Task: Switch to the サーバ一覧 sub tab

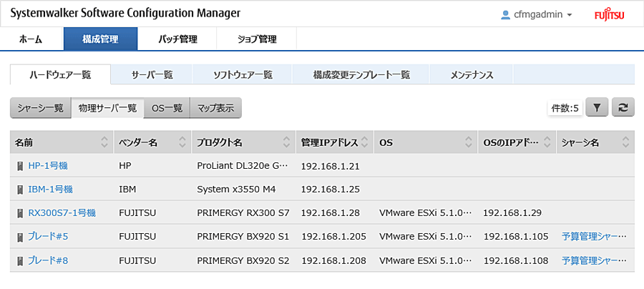Action: point(152,75)
